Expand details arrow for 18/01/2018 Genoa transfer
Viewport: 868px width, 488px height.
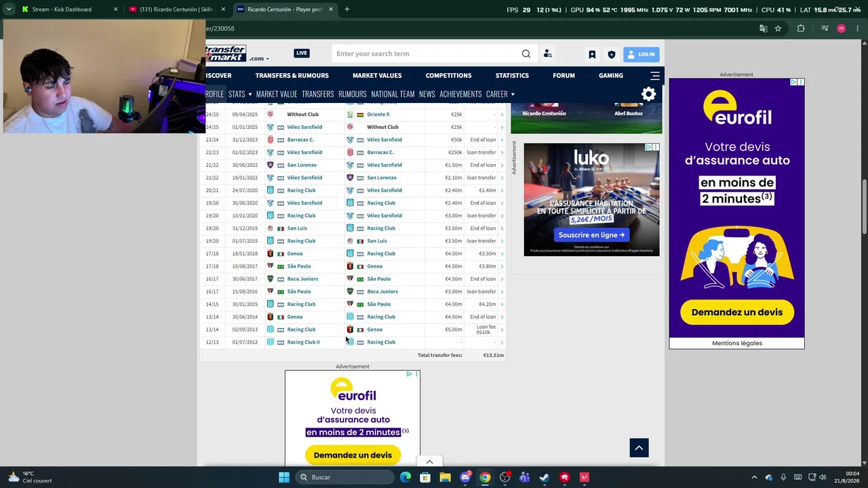(x=502, y=253)
